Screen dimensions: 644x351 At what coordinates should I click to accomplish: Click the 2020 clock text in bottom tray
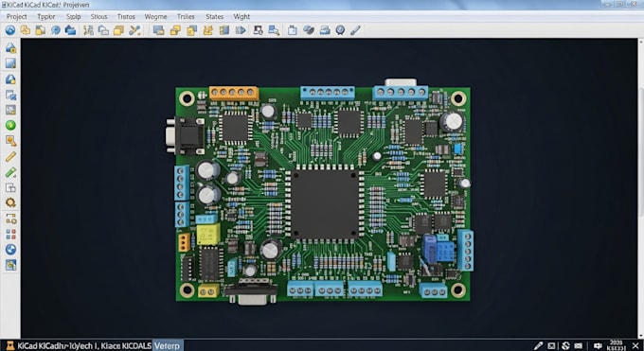[617, 344]
